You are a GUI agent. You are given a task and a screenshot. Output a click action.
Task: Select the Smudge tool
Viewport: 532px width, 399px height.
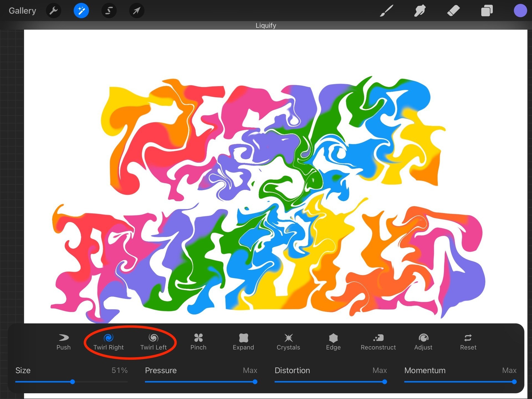(420, 11)
